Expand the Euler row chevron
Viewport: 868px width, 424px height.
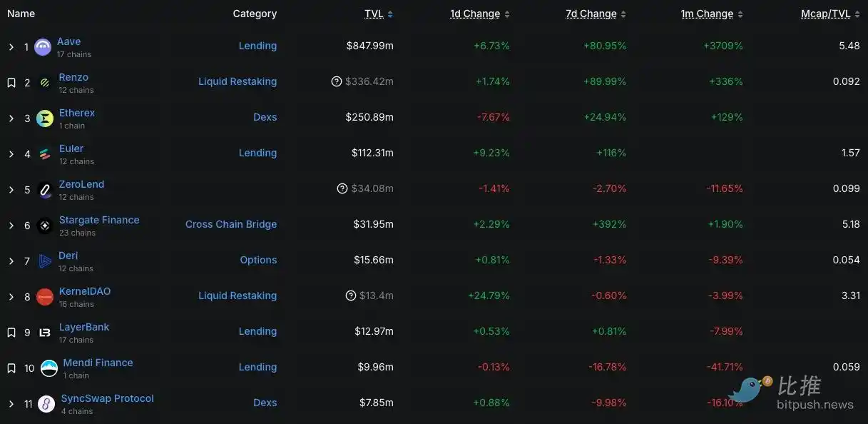[11, 154]
